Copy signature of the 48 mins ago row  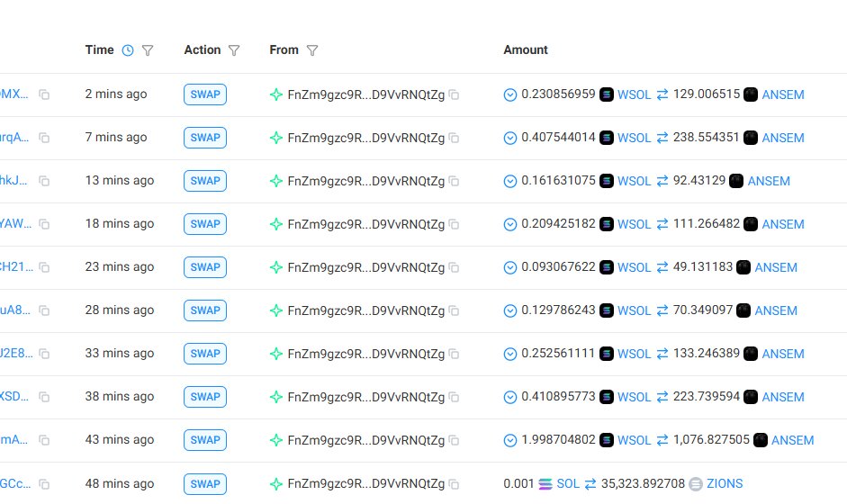(x=44, y=484)
